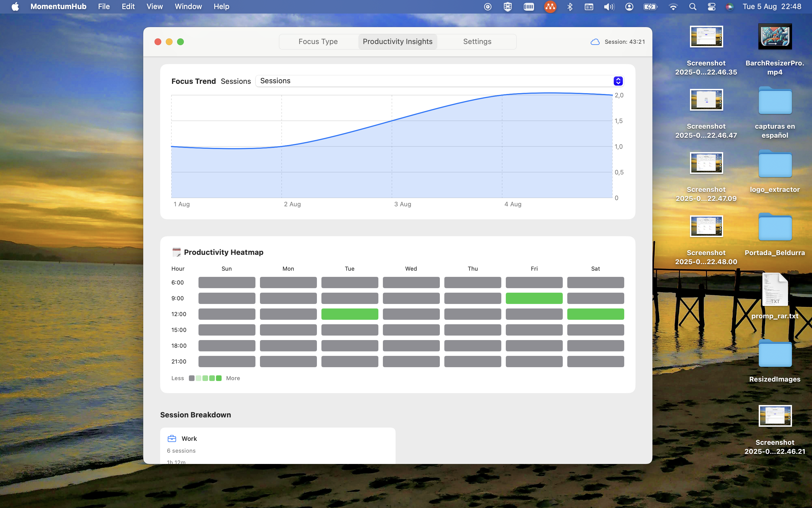Open the File menu
812x508 pixels.
coord(104,6)
